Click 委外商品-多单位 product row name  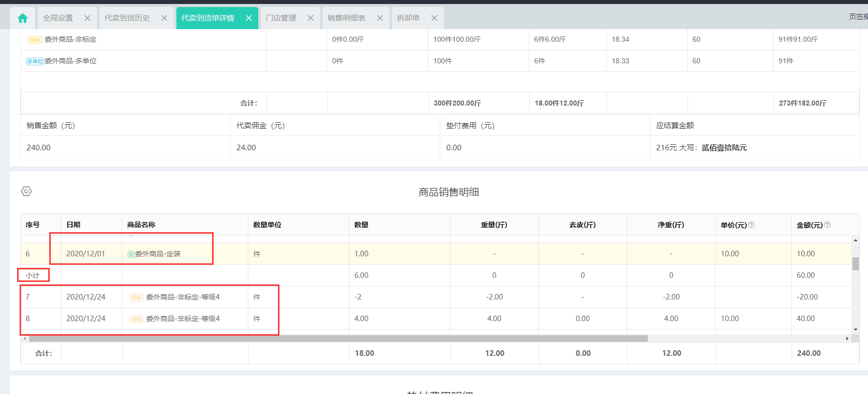point(70,61)
